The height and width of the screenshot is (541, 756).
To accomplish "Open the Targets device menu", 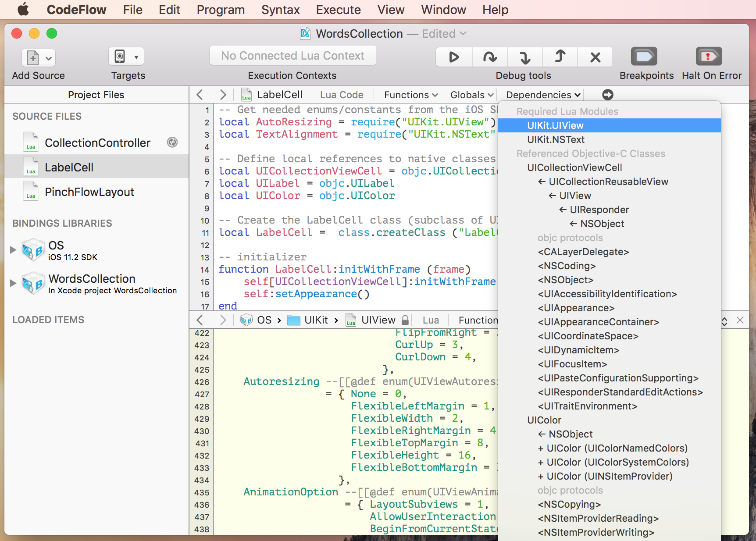I will pyautogui.click(x=126, y=57).
